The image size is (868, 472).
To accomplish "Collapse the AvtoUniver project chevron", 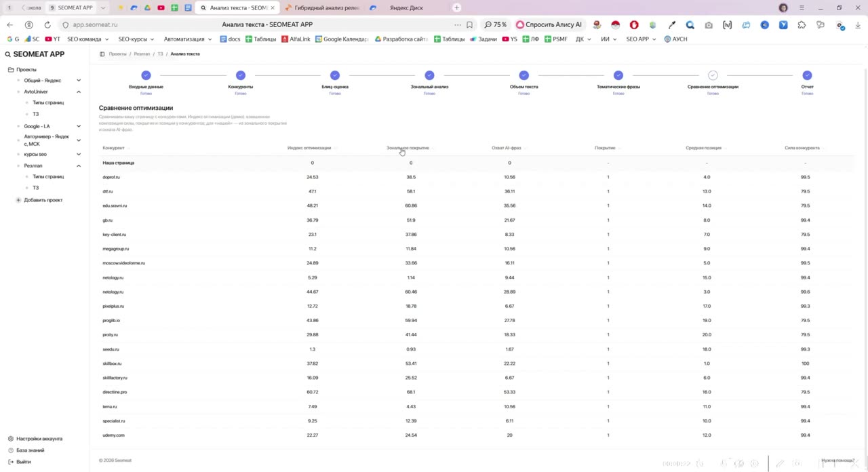I will (x=79, y=92).
